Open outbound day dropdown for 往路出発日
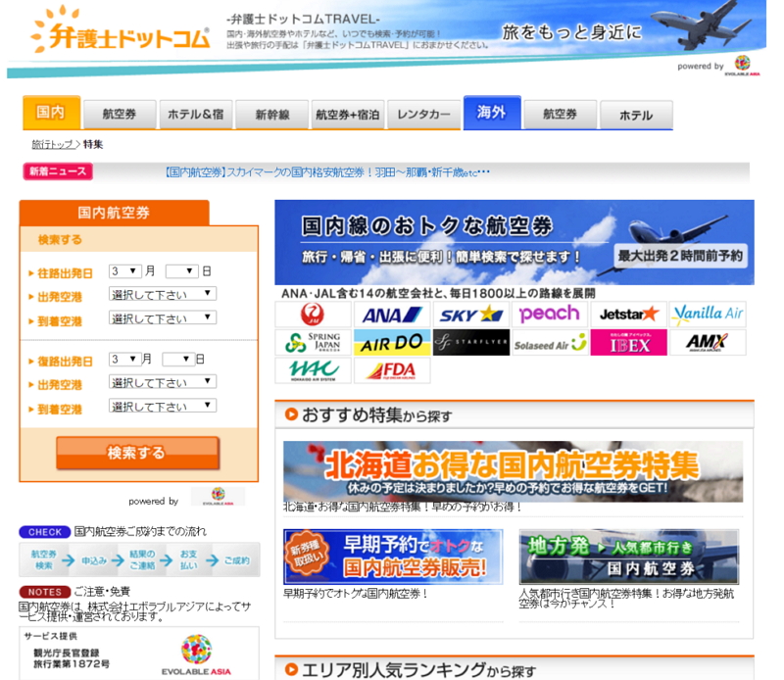The width and height of the screenshot is (784, 680). pyautogui.click(x=181, y=271)
